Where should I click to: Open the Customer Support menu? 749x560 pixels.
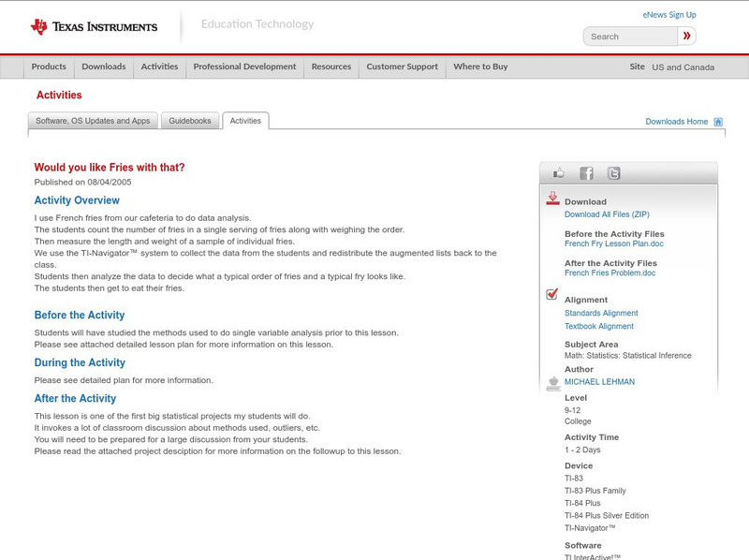coord(402,66)
